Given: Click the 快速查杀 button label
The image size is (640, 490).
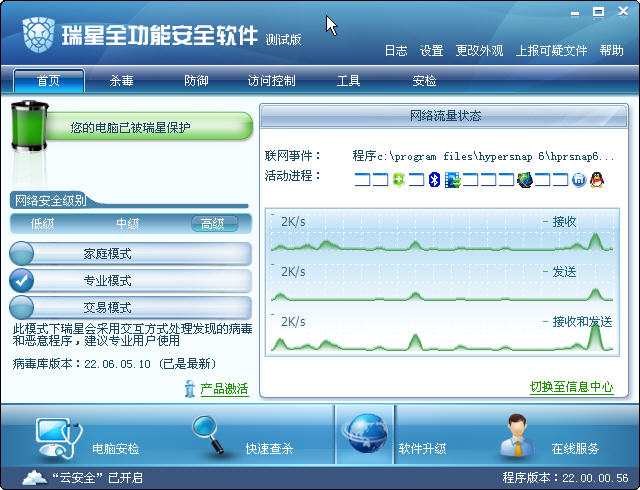Looking at the screenshot, I should point(269,449).
